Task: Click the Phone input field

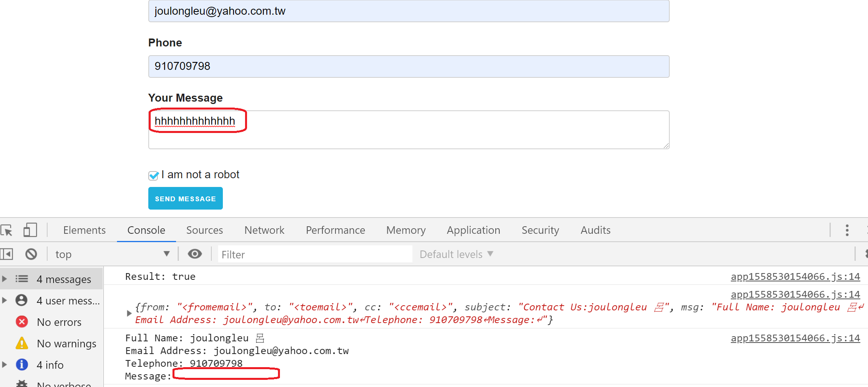Action: click(x=409, y=66)
